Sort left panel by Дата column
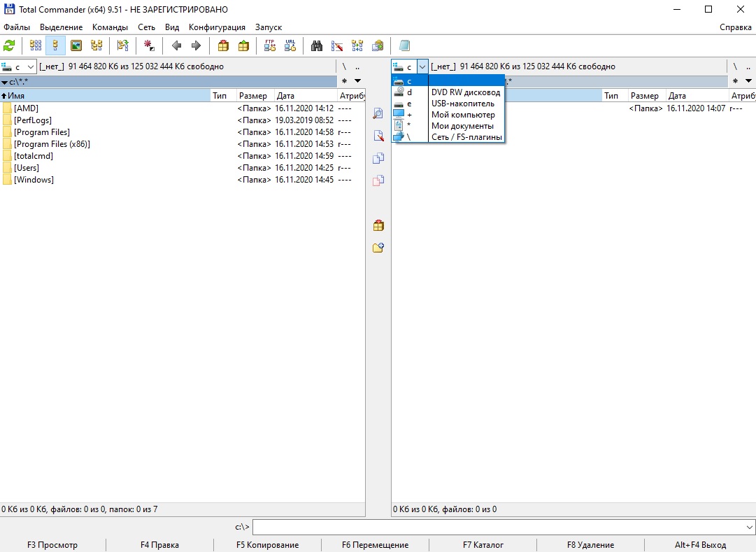Screen dimensions: 756x552 (306, 96)
